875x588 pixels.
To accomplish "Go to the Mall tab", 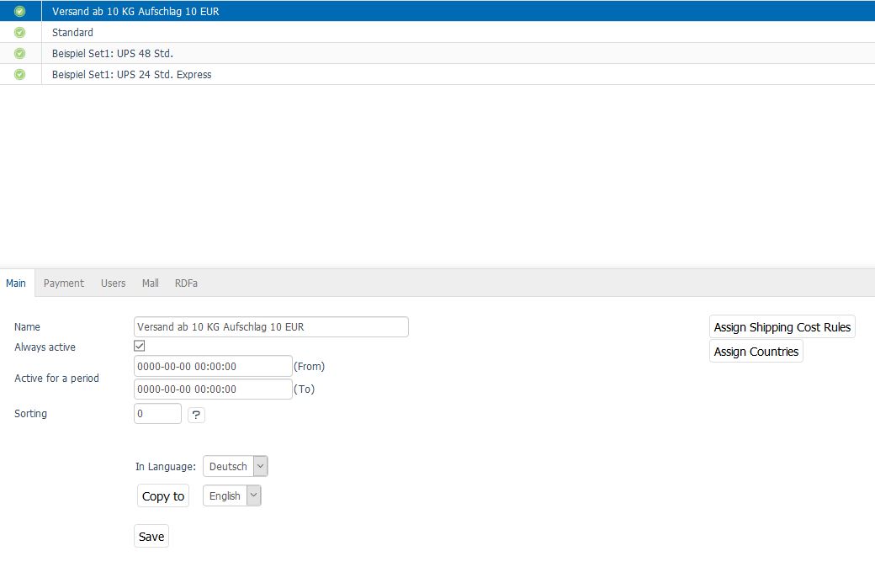I will (x=150, y=283).
